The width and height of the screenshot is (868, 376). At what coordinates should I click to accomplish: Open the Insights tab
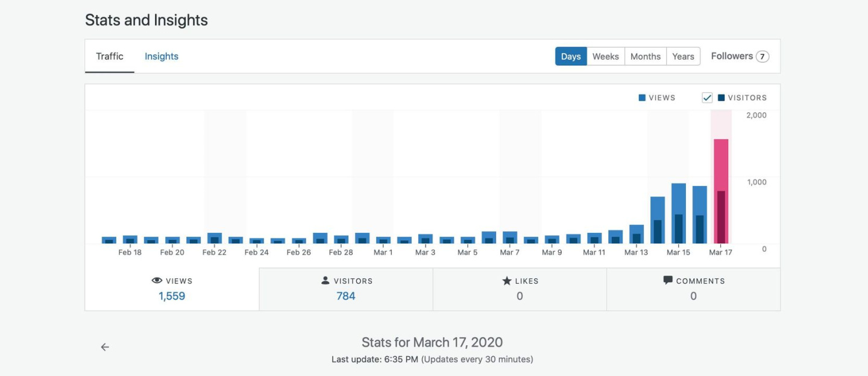click(162, 56)
